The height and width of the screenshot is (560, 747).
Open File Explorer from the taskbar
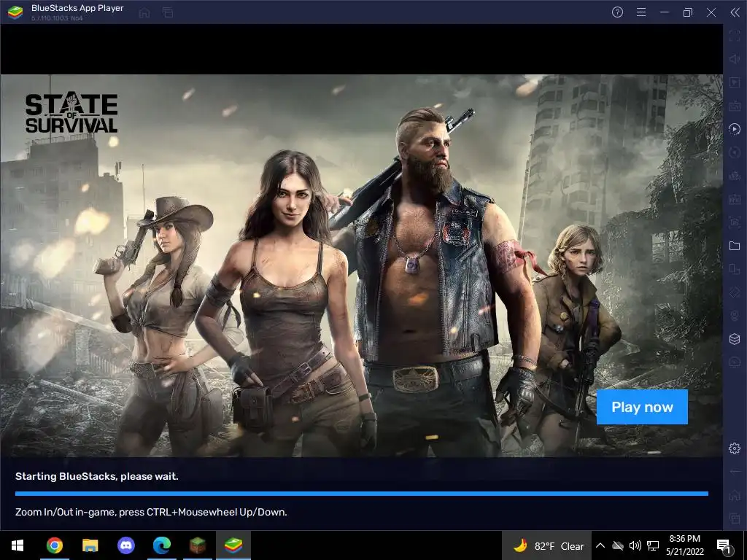[90, 545]
